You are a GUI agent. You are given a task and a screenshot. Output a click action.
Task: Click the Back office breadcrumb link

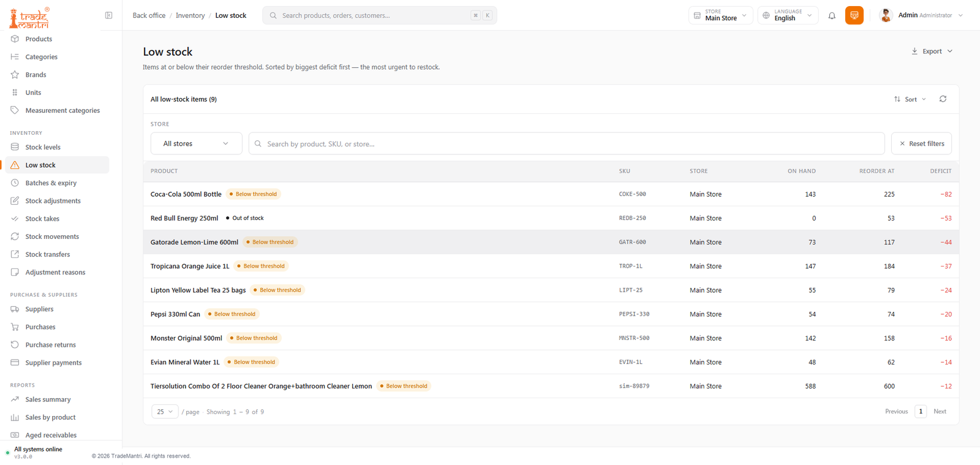tap(149, 15)
